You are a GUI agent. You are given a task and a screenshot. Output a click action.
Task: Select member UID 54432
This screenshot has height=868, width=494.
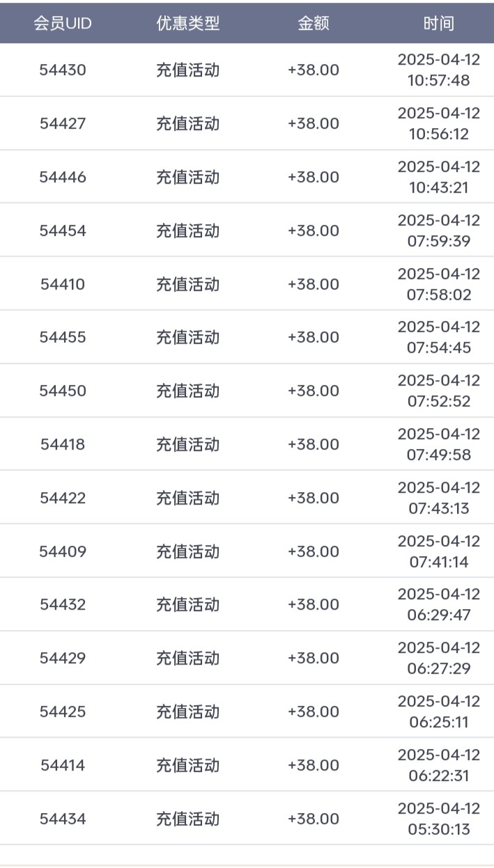pyautogui.click(x=63, y=605)
